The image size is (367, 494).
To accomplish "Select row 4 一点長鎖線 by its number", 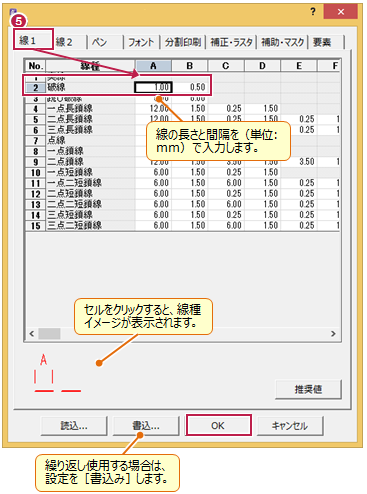I will click(36, 109).
